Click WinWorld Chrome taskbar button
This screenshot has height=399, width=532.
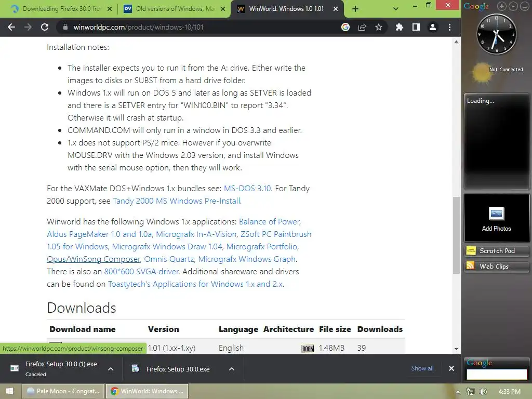click(x=147, y=391)
